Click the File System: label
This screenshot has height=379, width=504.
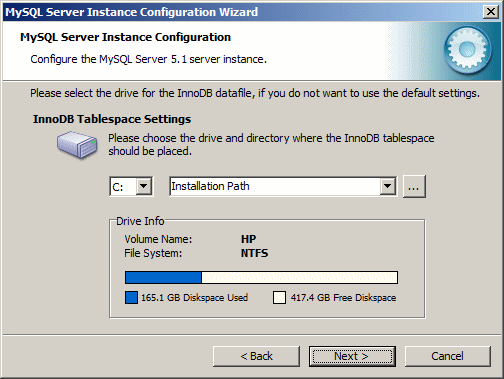[153, 253]
